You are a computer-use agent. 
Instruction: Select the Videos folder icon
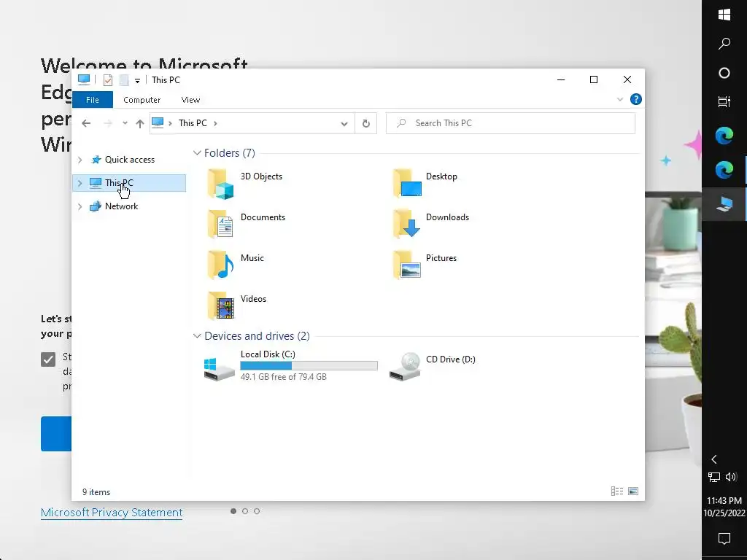pos(220,306)
